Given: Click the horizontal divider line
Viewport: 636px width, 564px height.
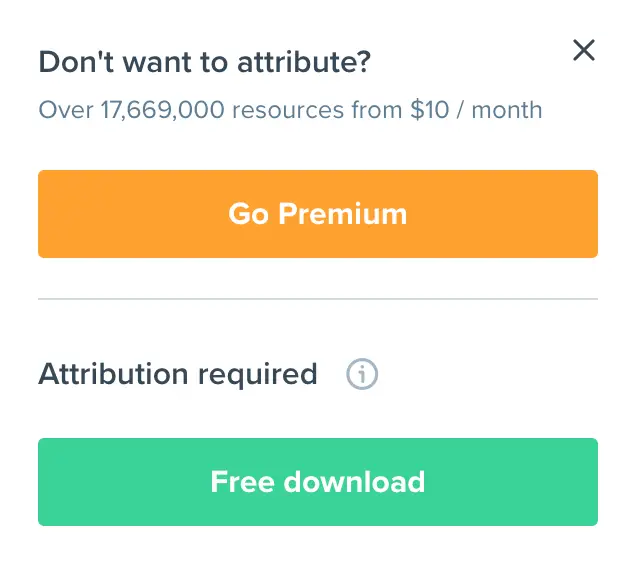Looking at the screenshot, I should [x=318, y=299].
